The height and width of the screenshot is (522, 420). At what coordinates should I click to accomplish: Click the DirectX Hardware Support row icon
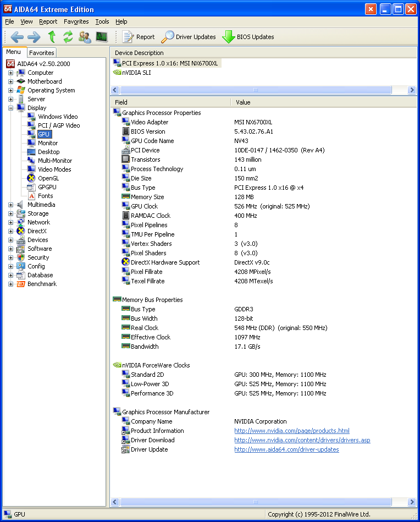[125, 262]
